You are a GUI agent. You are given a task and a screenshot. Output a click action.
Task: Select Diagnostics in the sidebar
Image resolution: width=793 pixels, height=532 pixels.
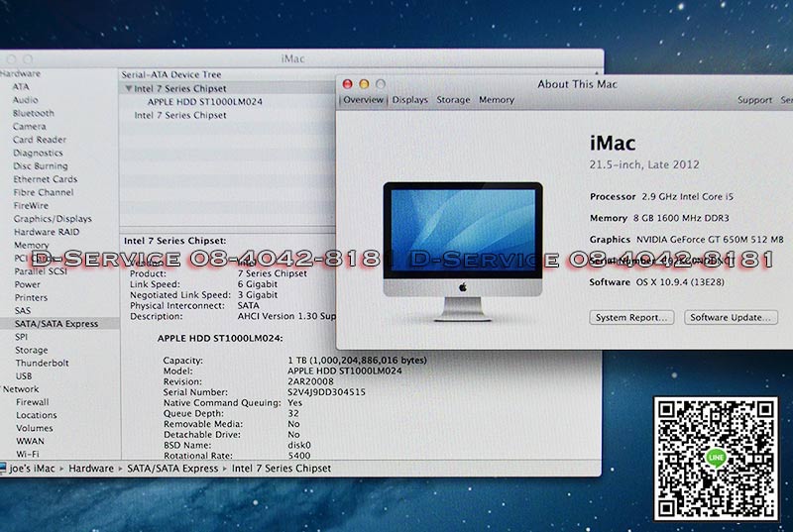(38, 153)
